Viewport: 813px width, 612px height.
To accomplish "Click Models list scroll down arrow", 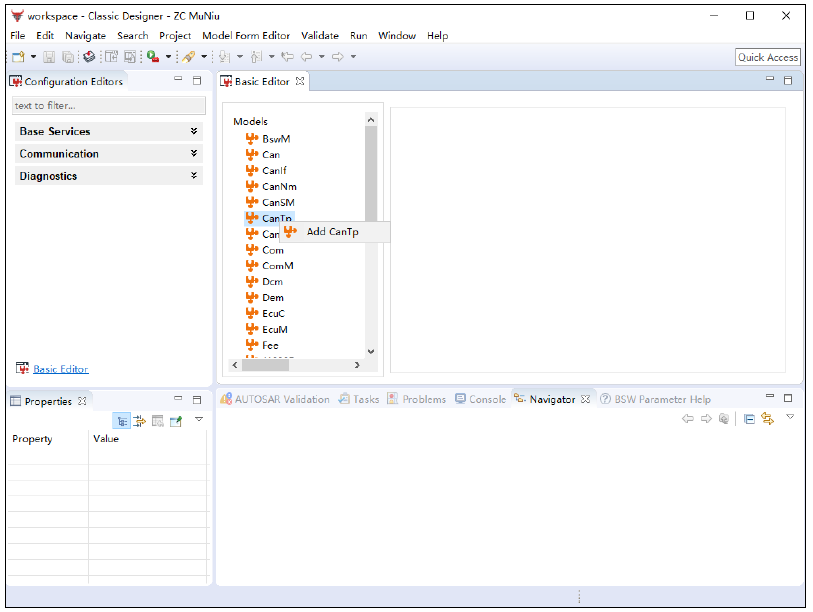I will pos(371,352).
